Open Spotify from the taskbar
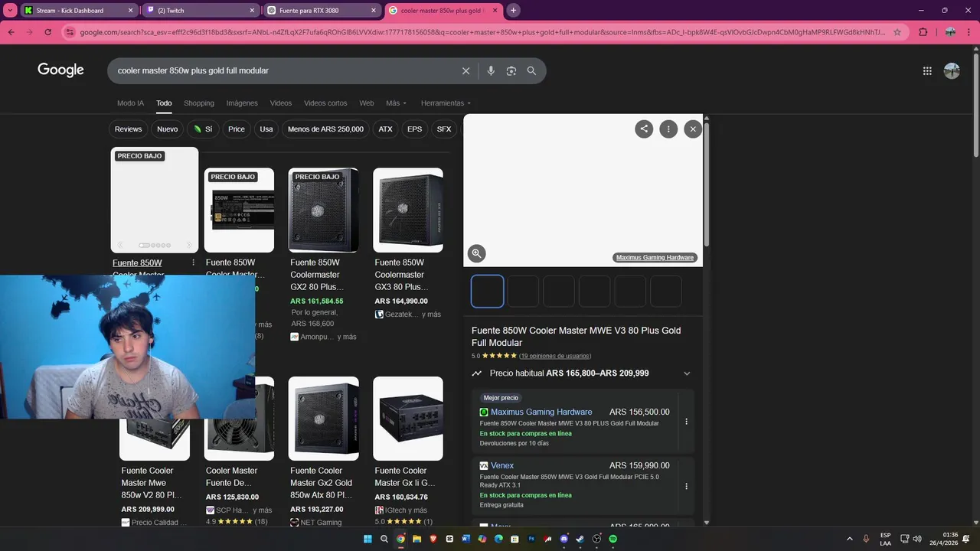980x551 pixels. [613, 539]
